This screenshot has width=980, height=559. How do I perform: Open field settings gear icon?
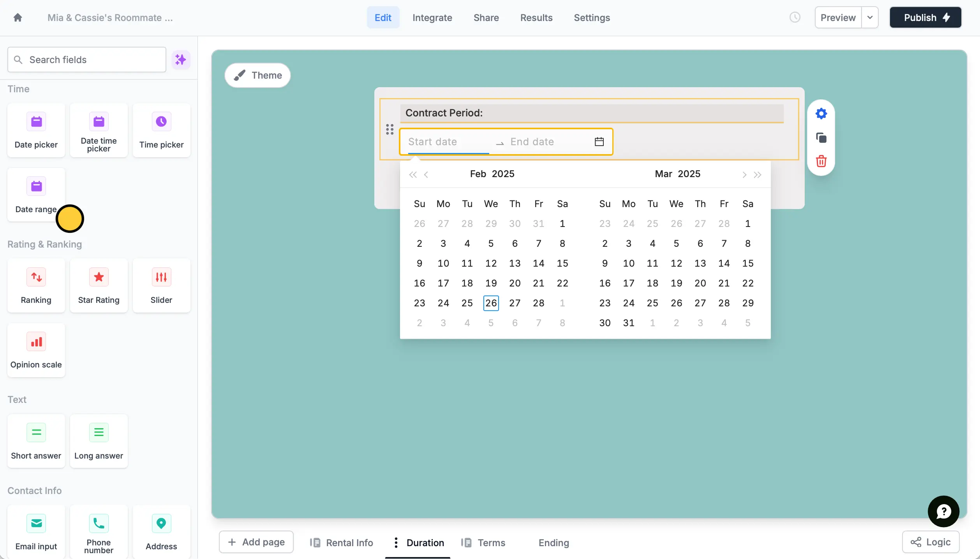[821, 114]
